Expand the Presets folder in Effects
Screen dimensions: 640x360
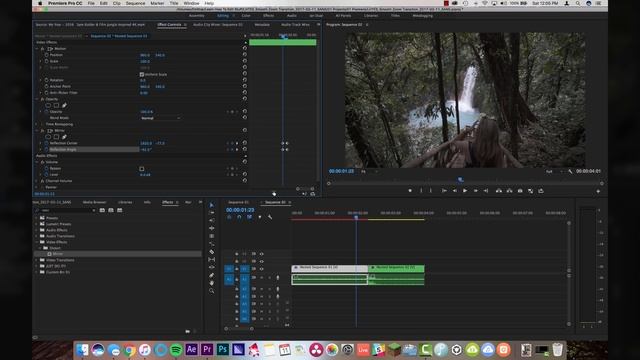pyautogui.click(x=37, y=218)
